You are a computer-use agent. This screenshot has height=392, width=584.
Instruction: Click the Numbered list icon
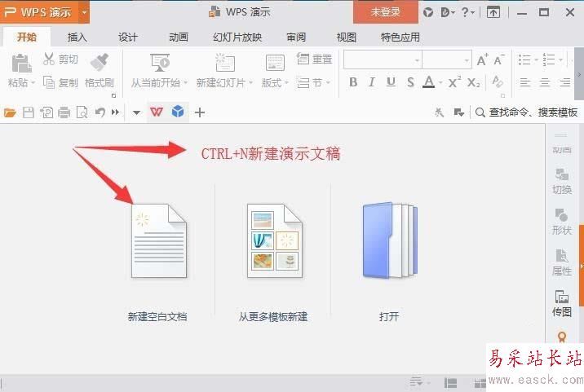pos(549,59)
